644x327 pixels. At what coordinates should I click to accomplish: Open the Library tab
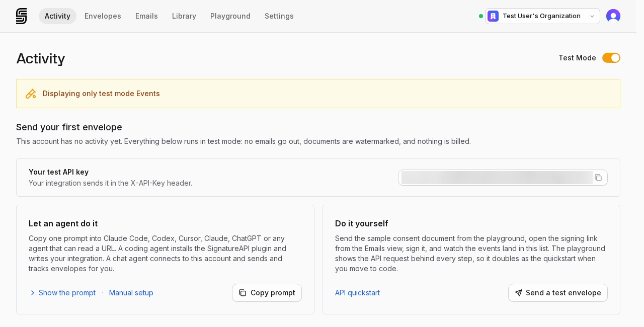[184, 16]
